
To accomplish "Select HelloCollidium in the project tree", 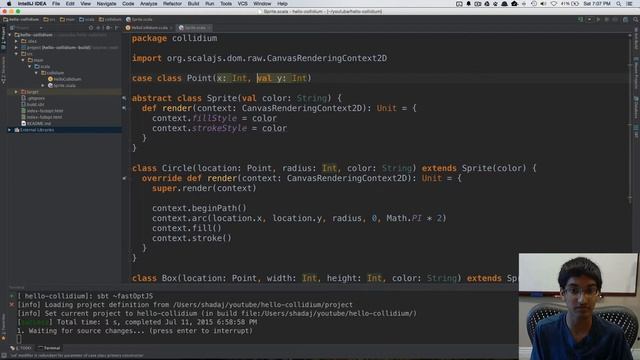I will point(64,79).
